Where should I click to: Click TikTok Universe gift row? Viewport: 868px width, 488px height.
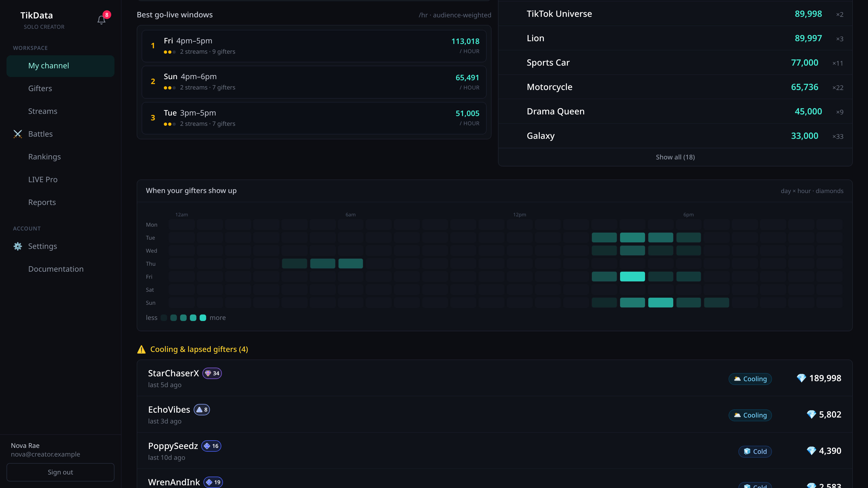(x=675, y=14)
